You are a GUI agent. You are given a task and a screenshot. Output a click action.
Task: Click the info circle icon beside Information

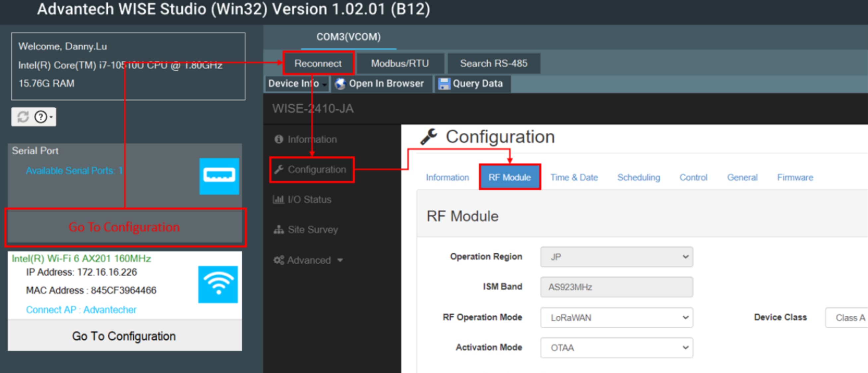[x=279, y=139]
